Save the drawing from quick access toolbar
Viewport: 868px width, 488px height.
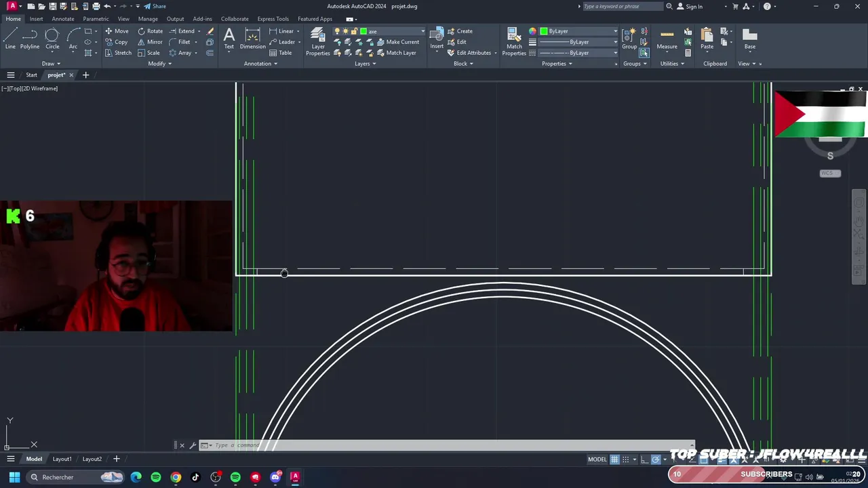coord(52,6)
